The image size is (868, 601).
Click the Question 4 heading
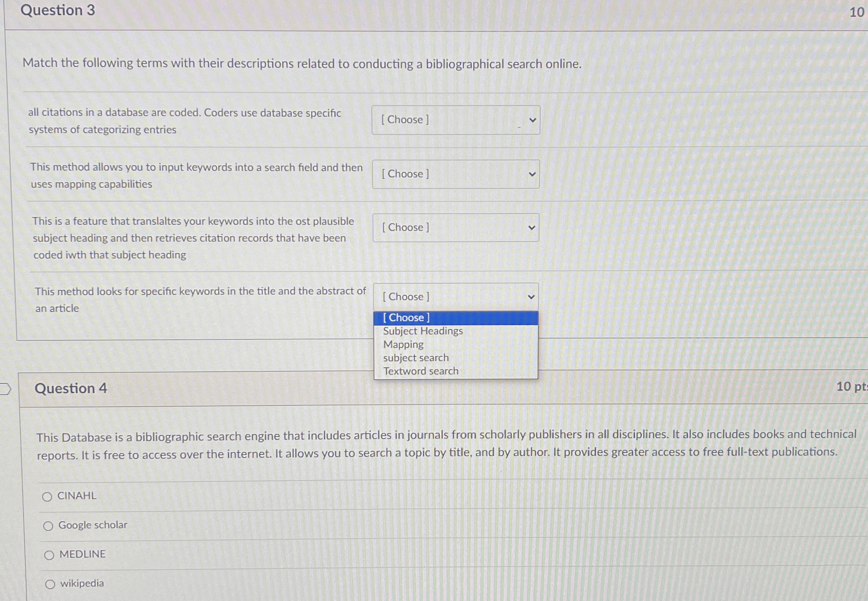pos(71,388)
